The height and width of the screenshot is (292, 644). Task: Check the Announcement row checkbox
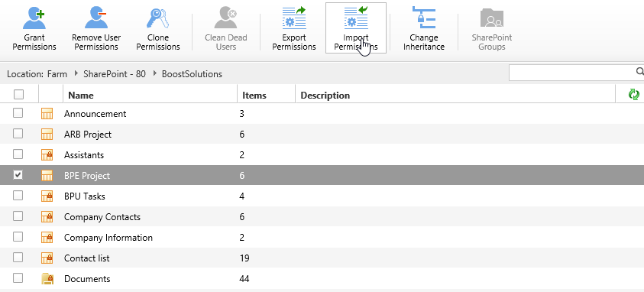coord(18,113)
